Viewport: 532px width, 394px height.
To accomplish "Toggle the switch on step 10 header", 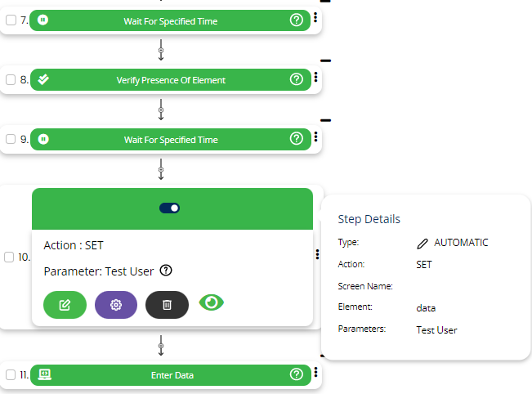I will [170, 208].
